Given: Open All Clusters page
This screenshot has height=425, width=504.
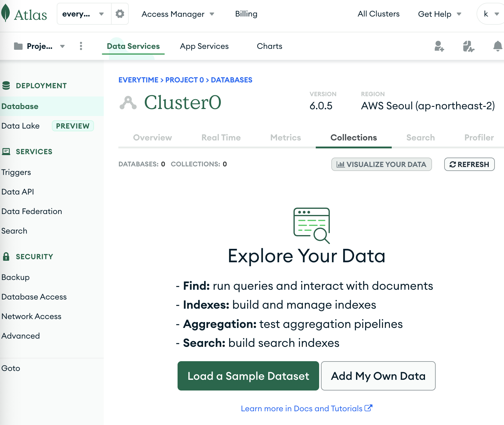Looking at the screenshot, I should tap(378, 14).
